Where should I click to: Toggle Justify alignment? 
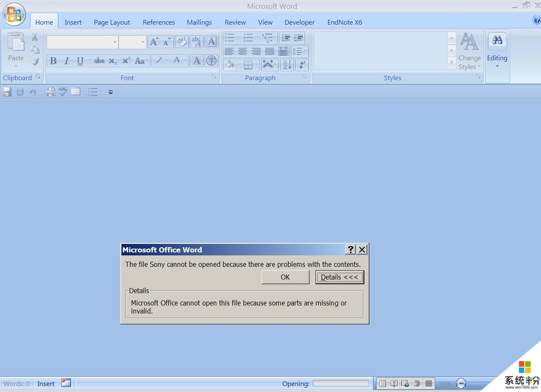pos(270,51)
